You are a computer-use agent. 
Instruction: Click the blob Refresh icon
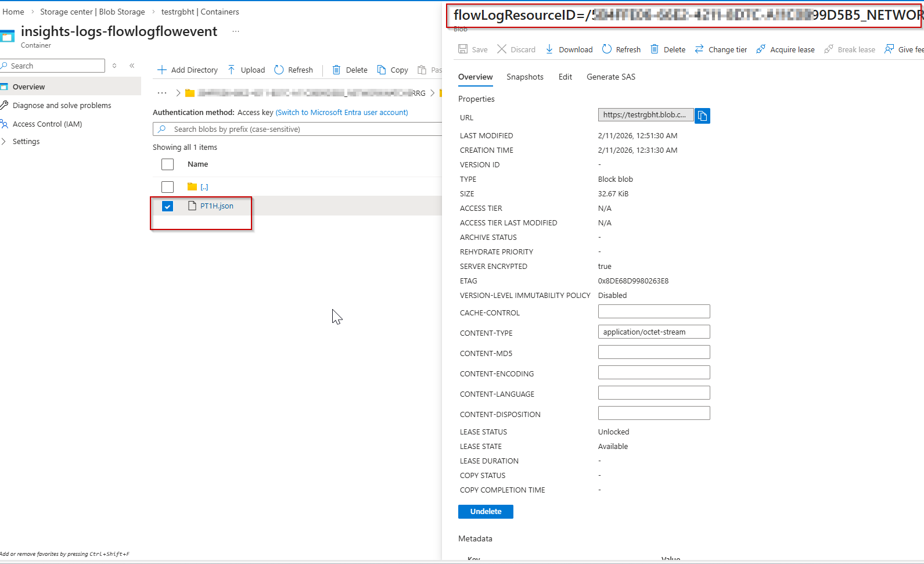click(607, 49)
